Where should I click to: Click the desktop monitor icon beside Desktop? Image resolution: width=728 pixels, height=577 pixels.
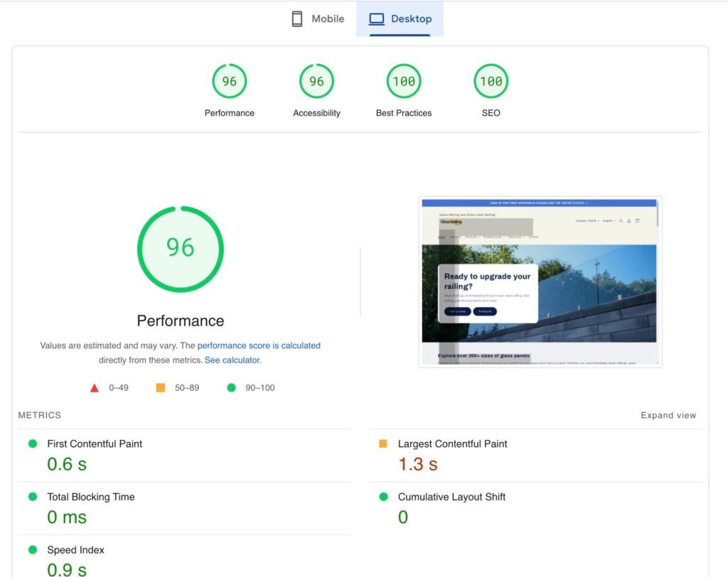pos(376,18)
